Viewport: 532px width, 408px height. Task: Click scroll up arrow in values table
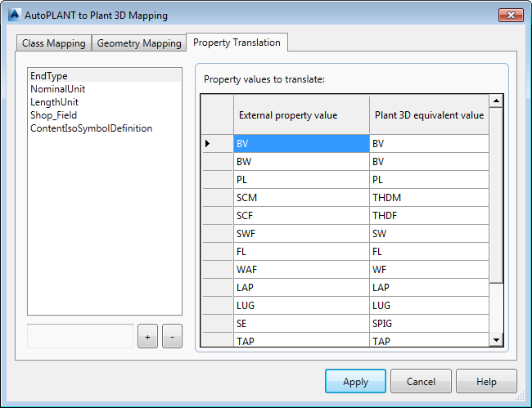click(496, 101)
